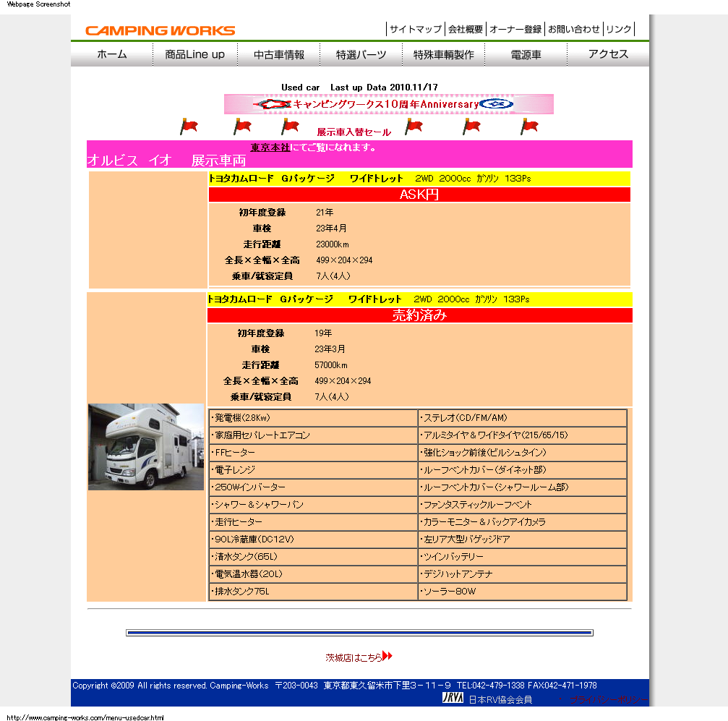Click the シャワー&シャワーパン cell
This screenshot has width=728, height=721.
coord(313,505)
